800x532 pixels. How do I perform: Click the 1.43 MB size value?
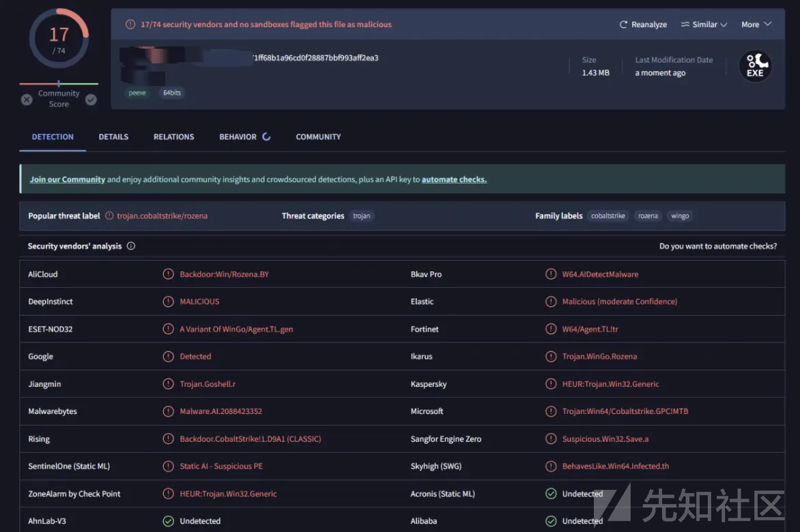click(595, 73)
